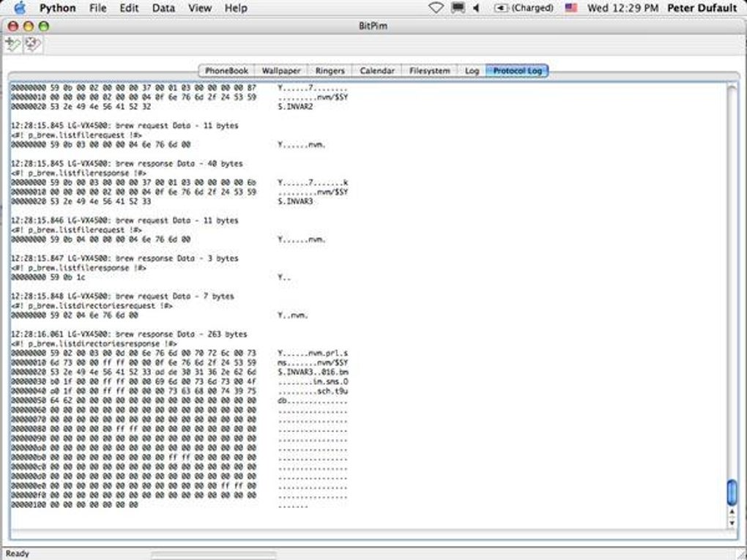
Task: Open the US flag input menu
Action: [571, 8]
